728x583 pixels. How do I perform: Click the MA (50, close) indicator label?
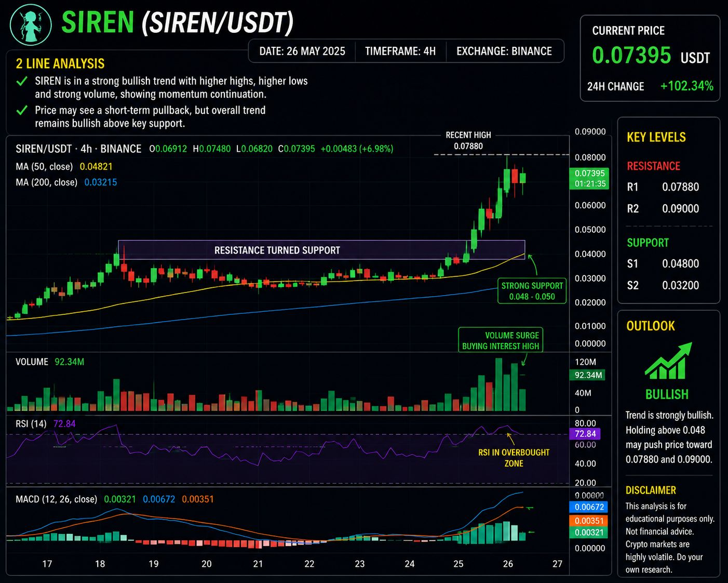(x=44, y=166)
